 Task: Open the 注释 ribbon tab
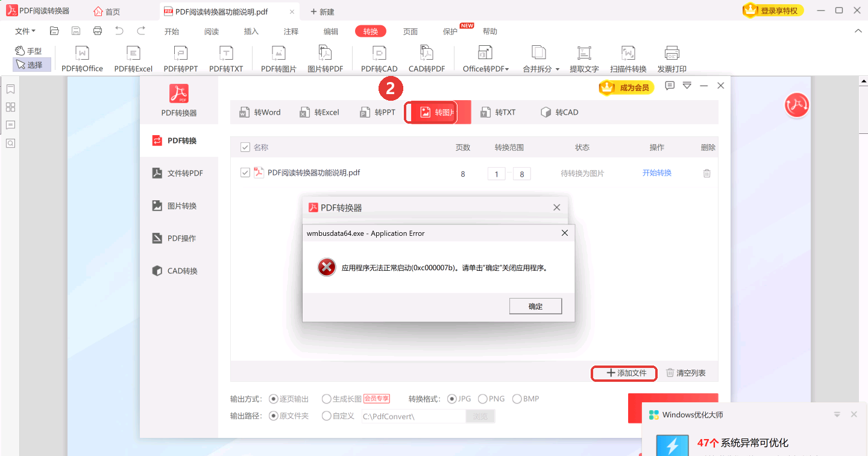click(291, 31)
